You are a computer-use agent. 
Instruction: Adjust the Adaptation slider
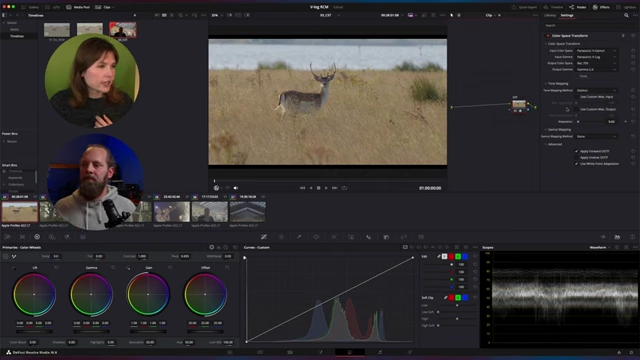[590, 122]
